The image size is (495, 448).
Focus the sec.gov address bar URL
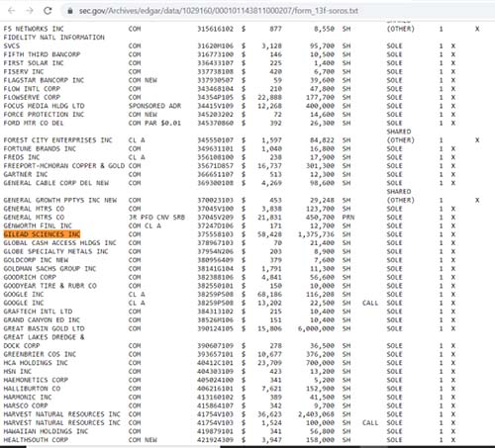pos(218,11)
